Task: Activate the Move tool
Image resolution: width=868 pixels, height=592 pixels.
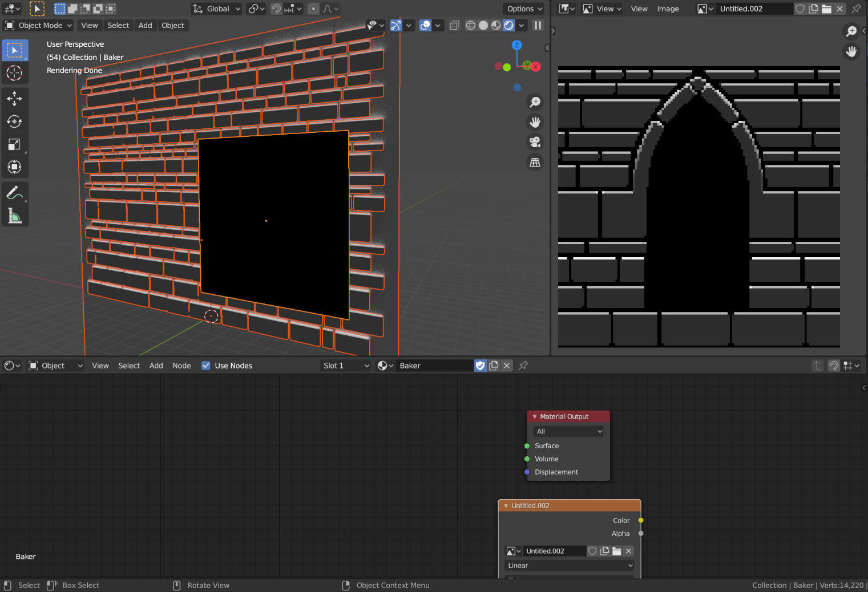Action: click(14, 99)
